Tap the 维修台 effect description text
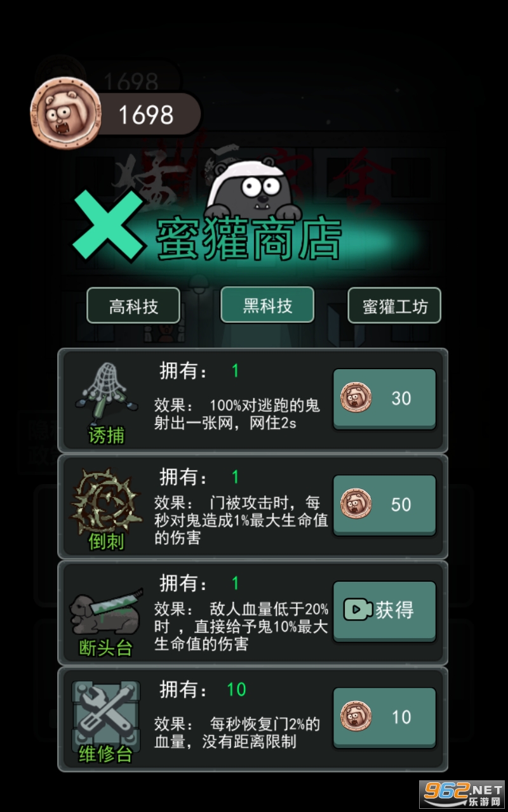Viewport: 508px width, 812px height. (237, 732)
